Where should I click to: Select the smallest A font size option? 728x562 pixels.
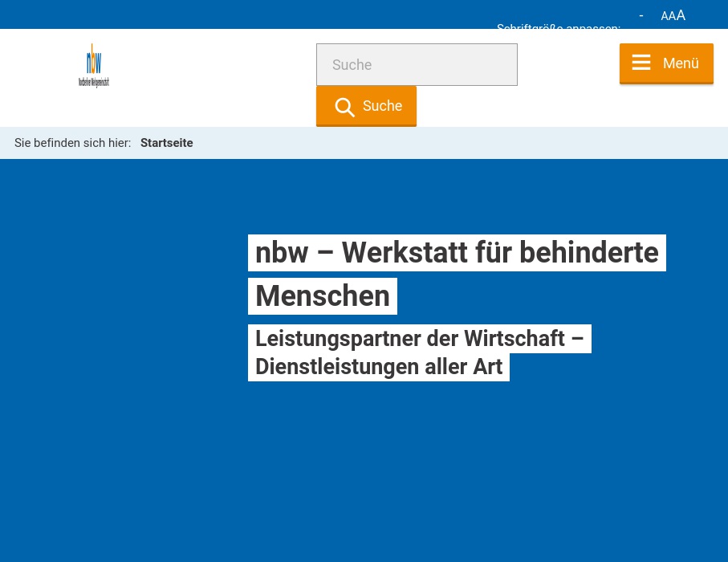[x=665, y=16]
